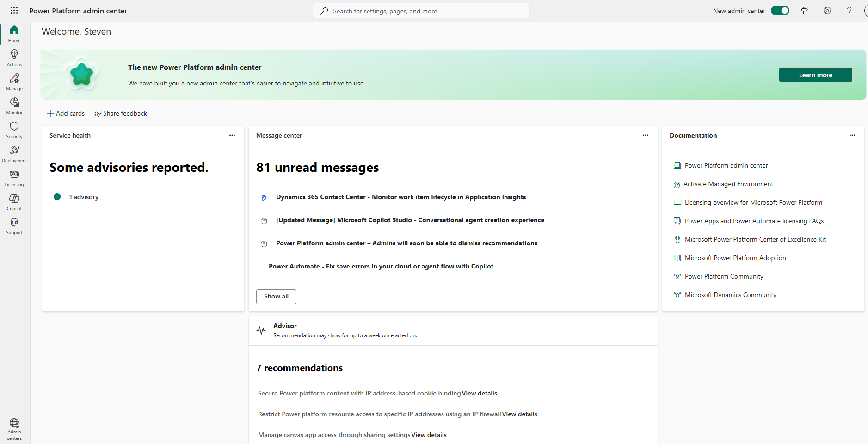Open Support in the left navigation

[14, 226]
